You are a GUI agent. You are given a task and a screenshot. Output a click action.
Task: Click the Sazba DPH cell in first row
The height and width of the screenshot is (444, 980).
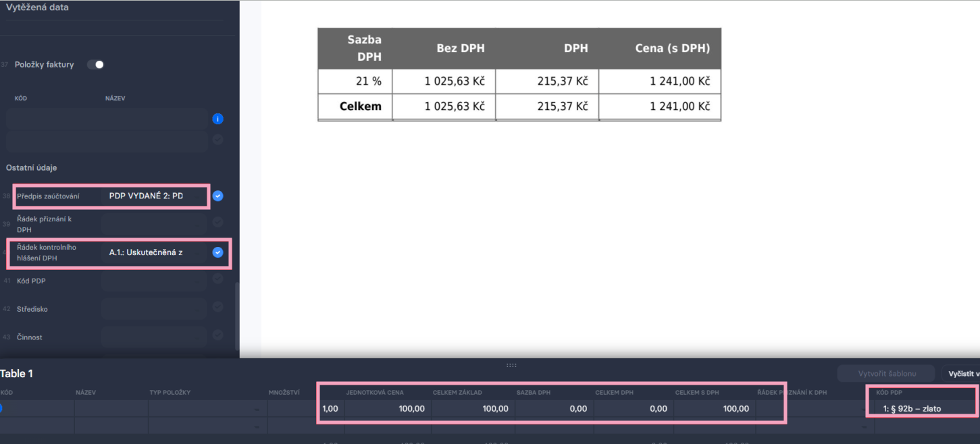(x=552, y=408)
